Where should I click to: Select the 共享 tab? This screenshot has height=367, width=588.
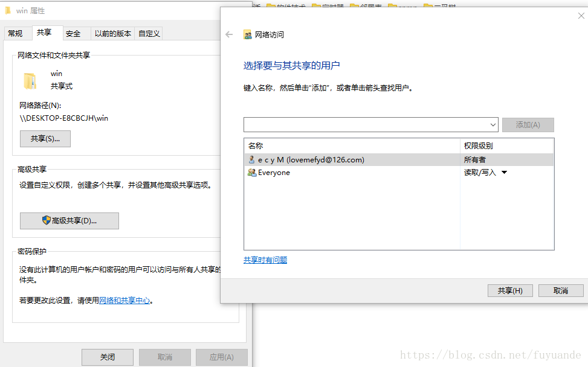[44, 33]
